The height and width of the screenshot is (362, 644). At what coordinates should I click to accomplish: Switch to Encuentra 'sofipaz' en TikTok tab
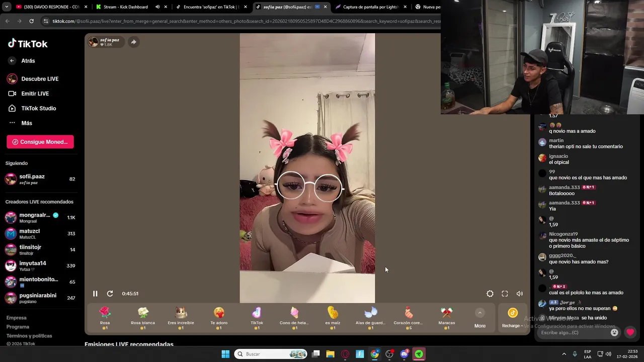pos(210,7)
